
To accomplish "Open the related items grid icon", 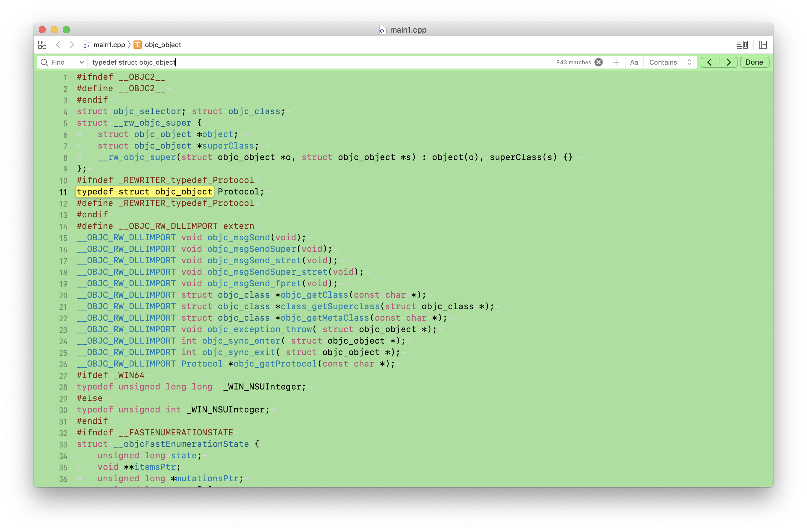I will (x=42, y=45).
